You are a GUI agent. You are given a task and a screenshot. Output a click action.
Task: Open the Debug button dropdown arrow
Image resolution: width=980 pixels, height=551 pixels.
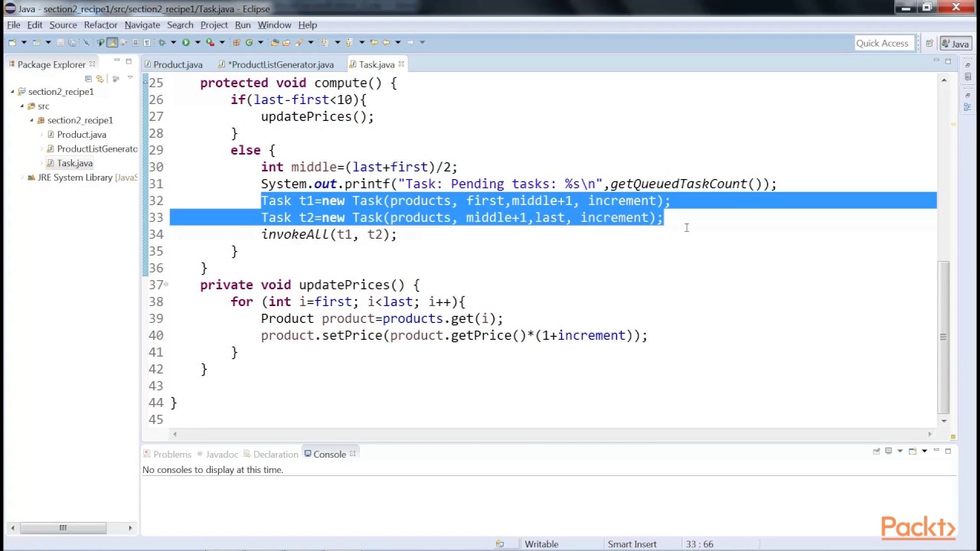pos(173,42)
